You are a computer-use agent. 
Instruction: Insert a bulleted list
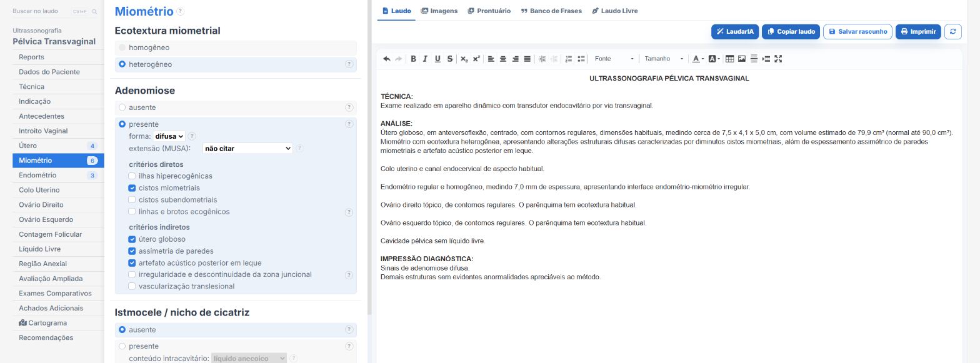[x=581, y=59]
